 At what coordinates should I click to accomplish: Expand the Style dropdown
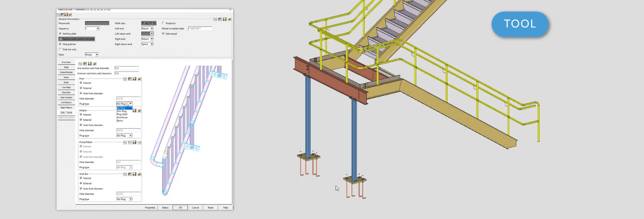(x=97, y=55)
